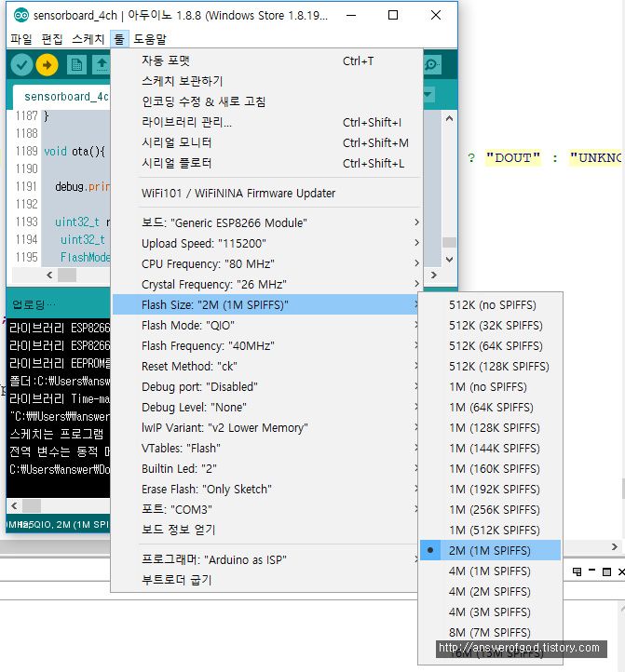Viewport: 625px width, 672px height.
Task: Select 4M (2M SPIFFS) option
Action: [x=490, y=592]
